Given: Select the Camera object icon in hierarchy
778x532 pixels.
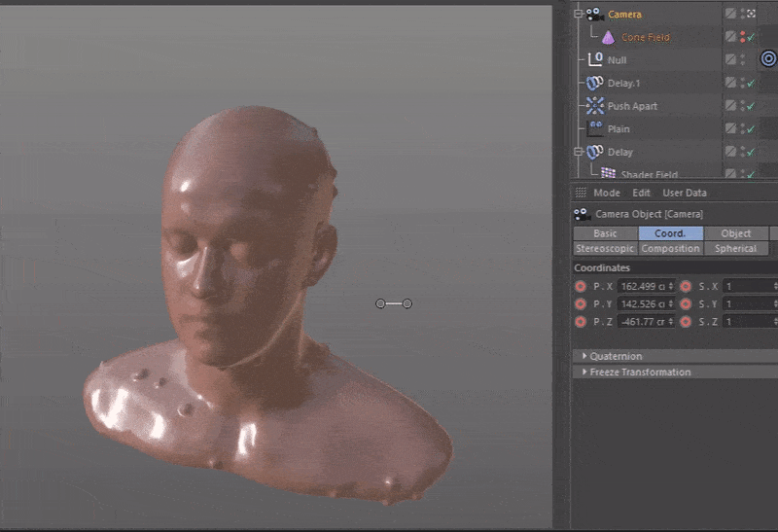Looking at the screenshot, I should pos(595,15).
